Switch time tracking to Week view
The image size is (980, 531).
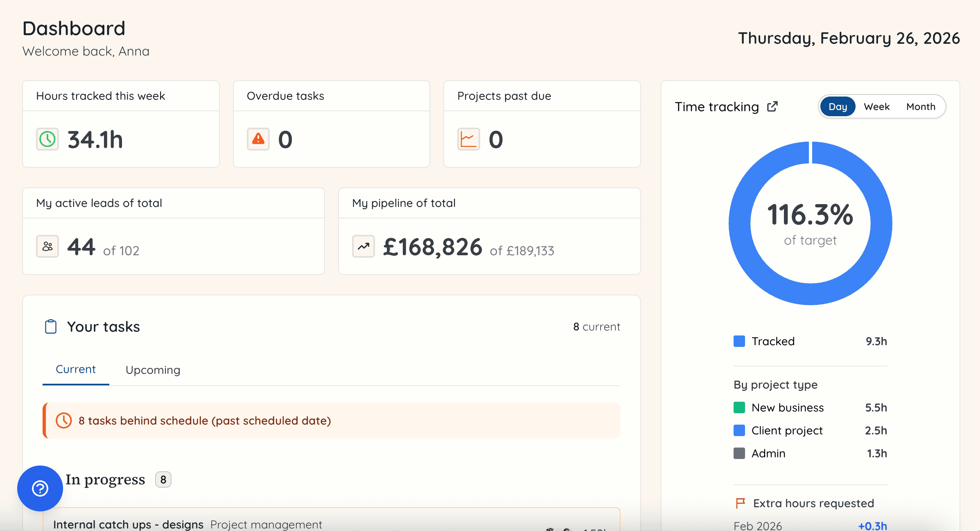click(876, 106)
